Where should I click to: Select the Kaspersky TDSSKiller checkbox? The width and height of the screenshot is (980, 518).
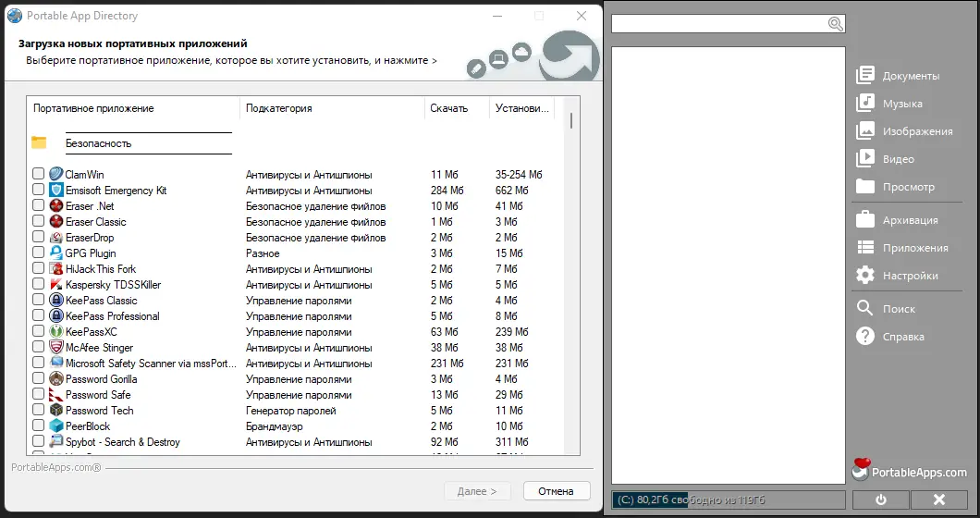click(38, 283)
